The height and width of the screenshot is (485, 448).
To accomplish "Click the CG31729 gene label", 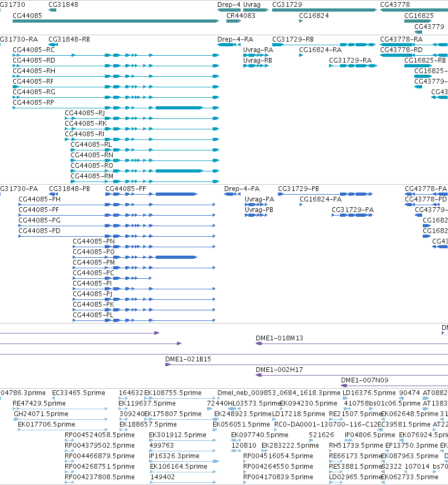I will click(x=287, y=5).
